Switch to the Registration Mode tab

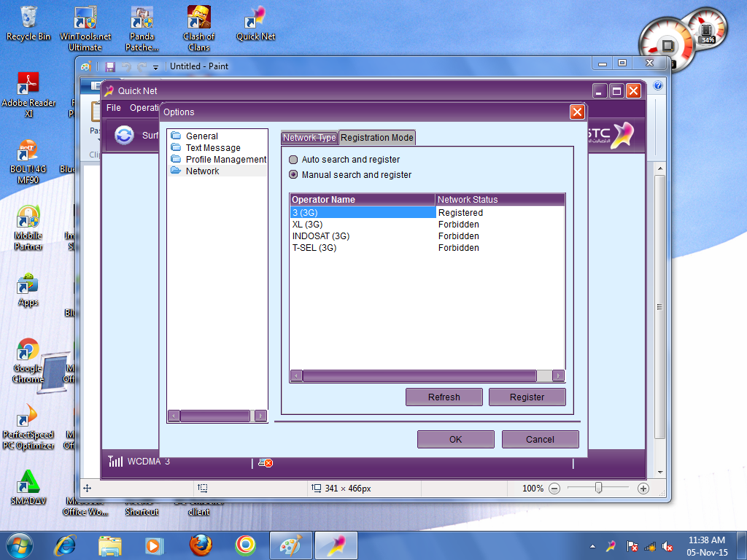[377, 138]
